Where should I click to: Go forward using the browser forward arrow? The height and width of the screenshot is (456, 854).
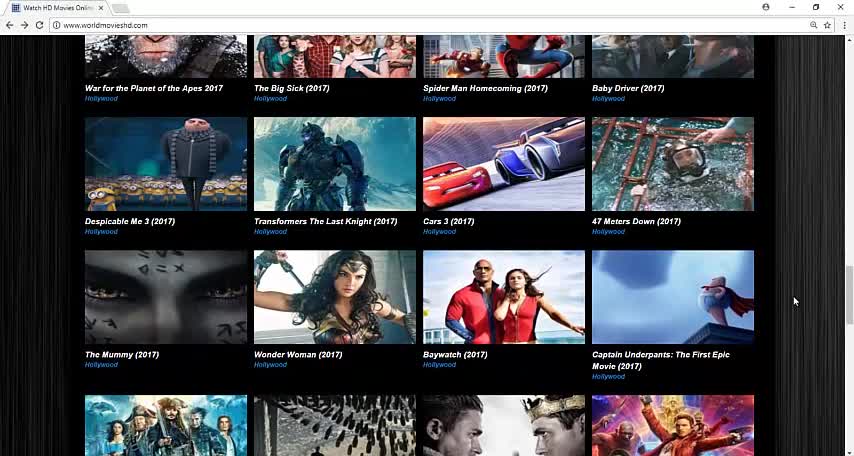(x=25, y=25)
